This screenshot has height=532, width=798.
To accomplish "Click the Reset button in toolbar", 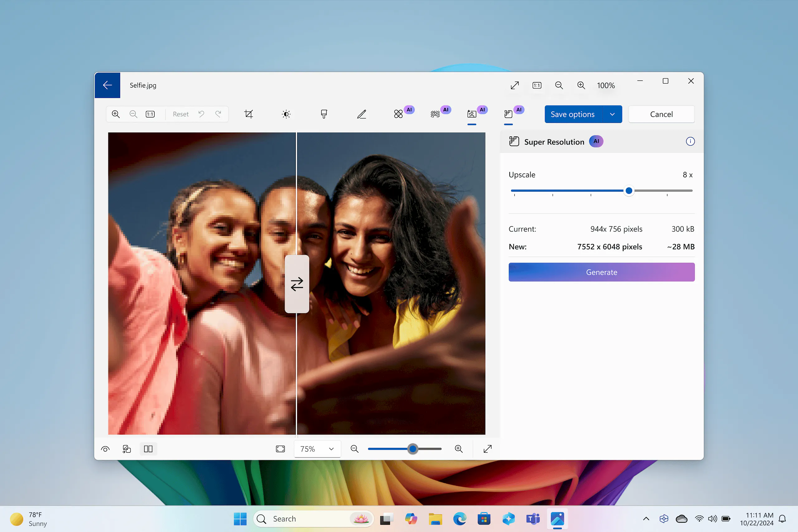I will [x=180, y=113].
